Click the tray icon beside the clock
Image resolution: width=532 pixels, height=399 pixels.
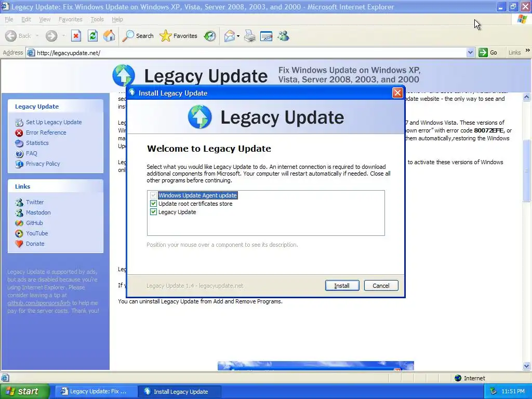tap(494, 391)
